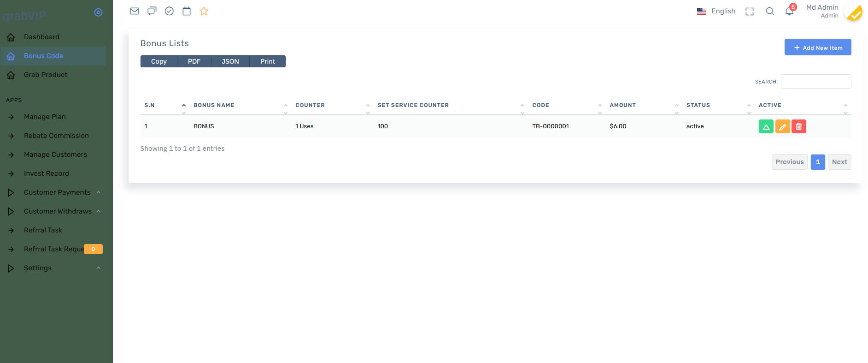868x363 pixels.
Task: Open Grab Product in the sidebar
Action: (45, 75)
